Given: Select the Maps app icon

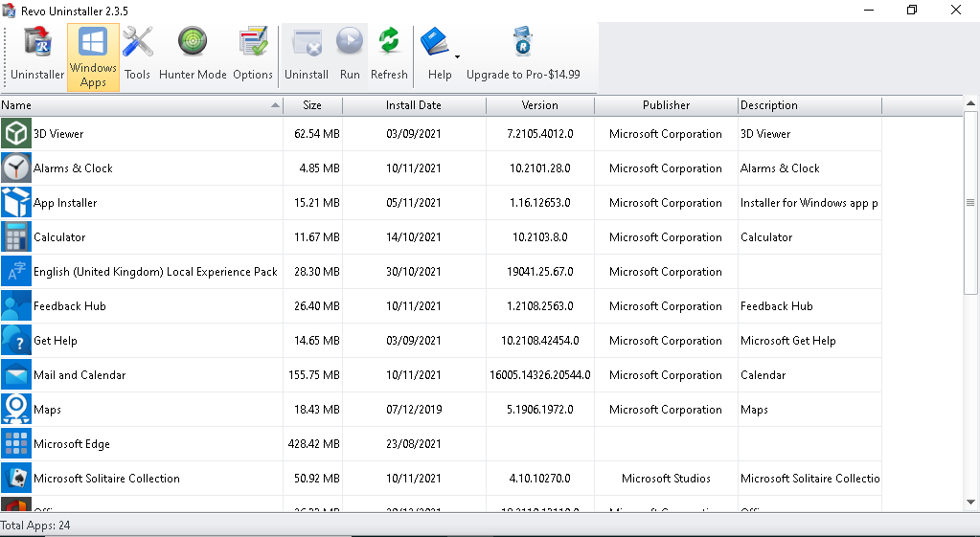Looking at the screenshot, I should 16,410.
